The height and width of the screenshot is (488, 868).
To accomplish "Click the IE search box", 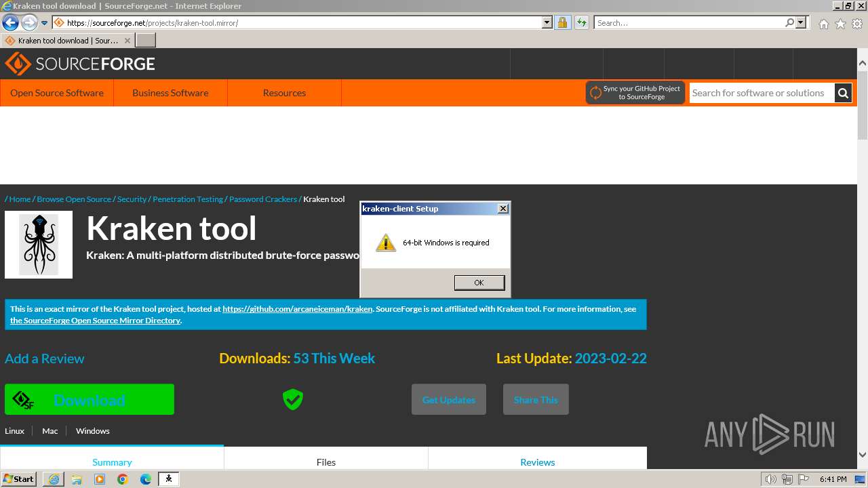I will pos(688,22).
